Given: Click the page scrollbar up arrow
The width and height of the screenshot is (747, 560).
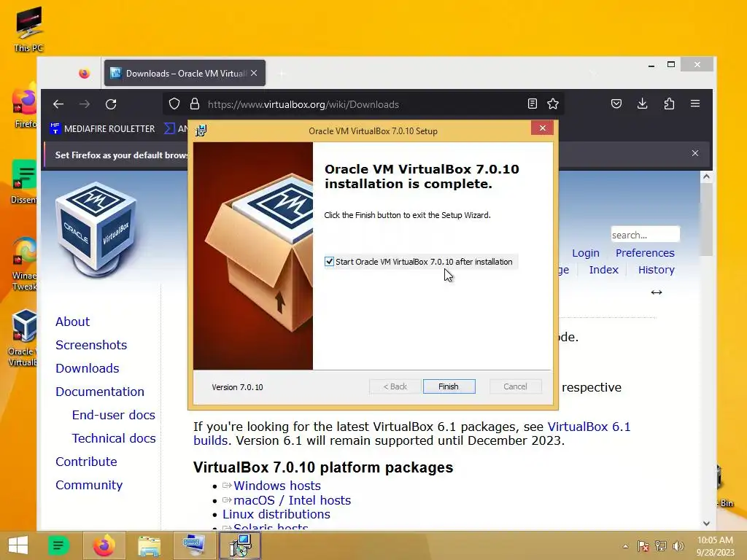Looking at the screenshot, I should 706,176.
